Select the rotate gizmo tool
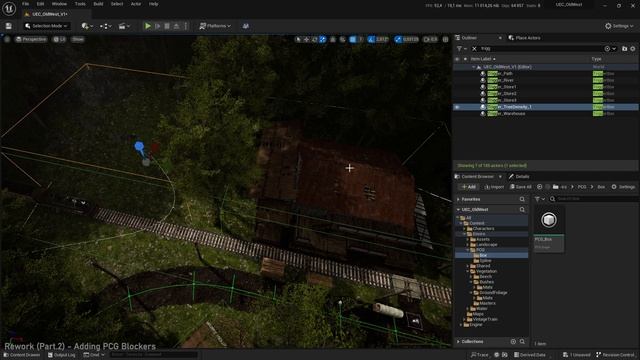The image size is (640, 360). click(x=315, y=39)
